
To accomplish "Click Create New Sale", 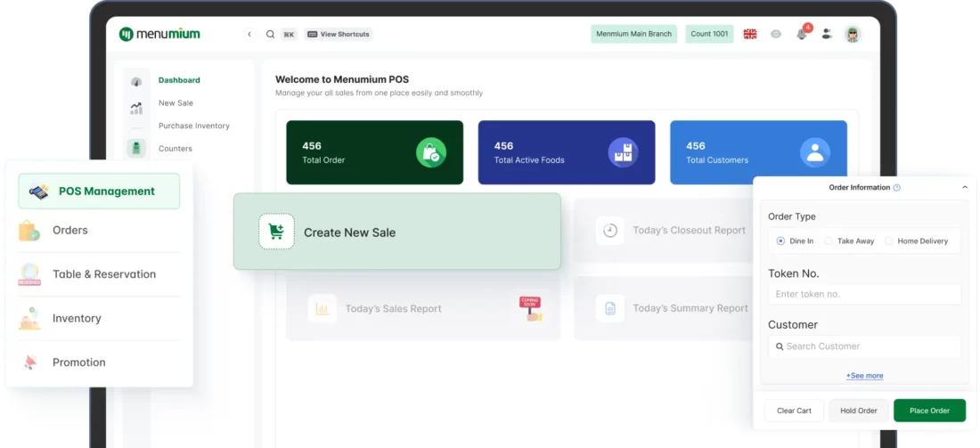I will [396, 232].
